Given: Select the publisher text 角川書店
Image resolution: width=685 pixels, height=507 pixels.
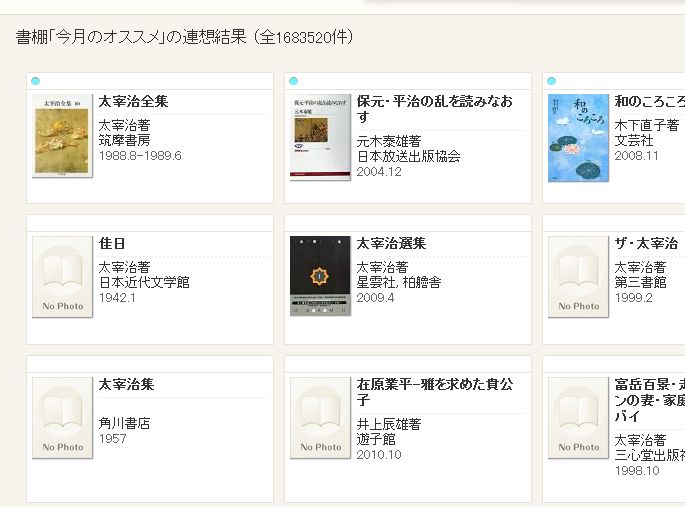Looking at the screenshot, I should tap(125, 423).
